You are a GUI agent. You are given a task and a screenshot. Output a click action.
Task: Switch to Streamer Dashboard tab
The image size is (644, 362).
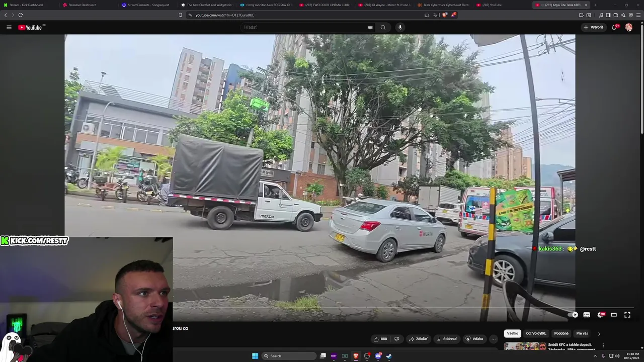[x=88, y=5]
